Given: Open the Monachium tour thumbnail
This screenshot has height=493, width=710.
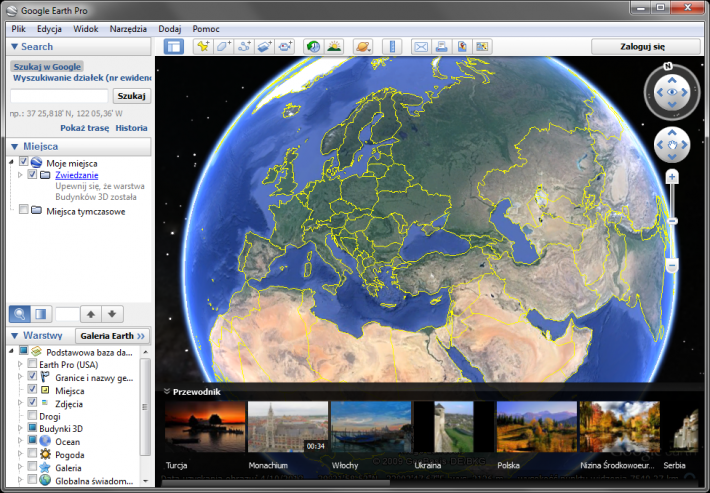Looking at the screenshot, I should (x=288, y=427).
